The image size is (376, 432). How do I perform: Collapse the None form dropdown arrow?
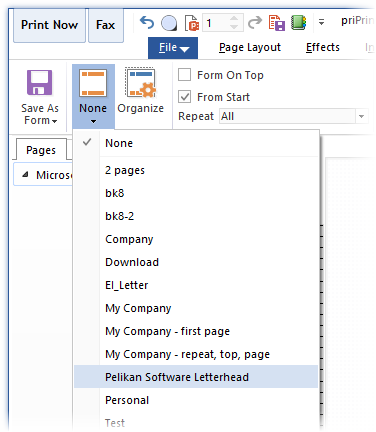(93, 122)
